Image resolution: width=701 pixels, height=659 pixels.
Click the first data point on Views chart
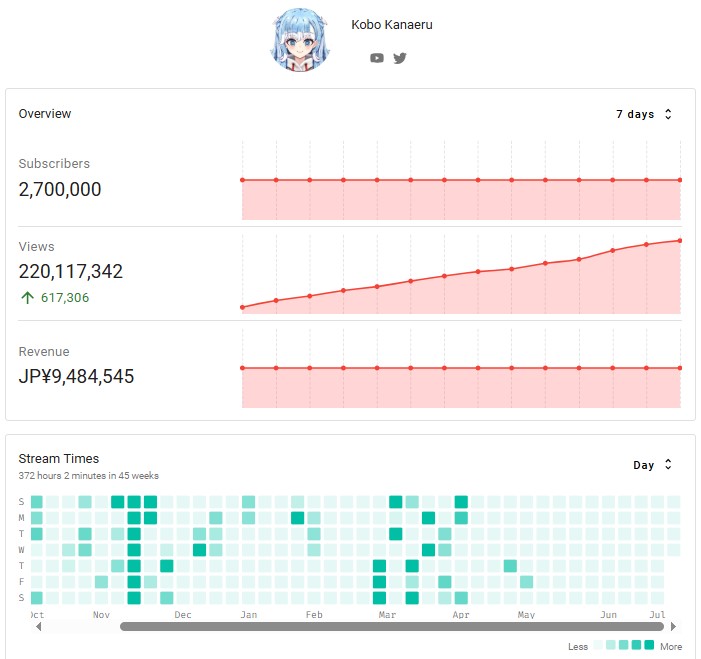(242, 307)
